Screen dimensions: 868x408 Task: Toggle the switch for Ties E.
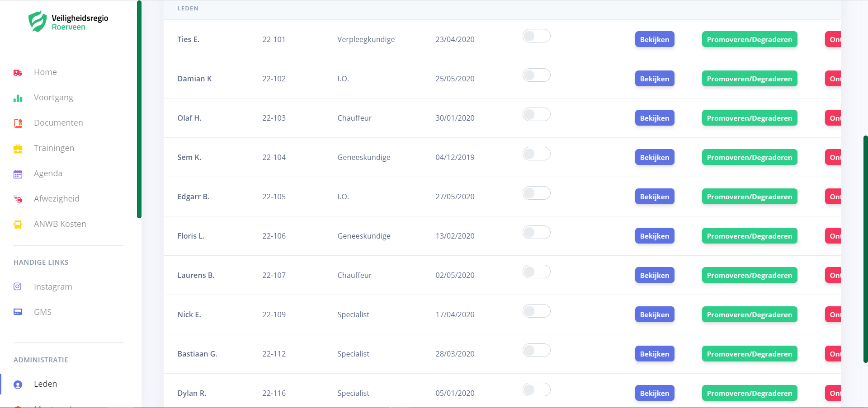pyautogui.click(x=536, y=36)
